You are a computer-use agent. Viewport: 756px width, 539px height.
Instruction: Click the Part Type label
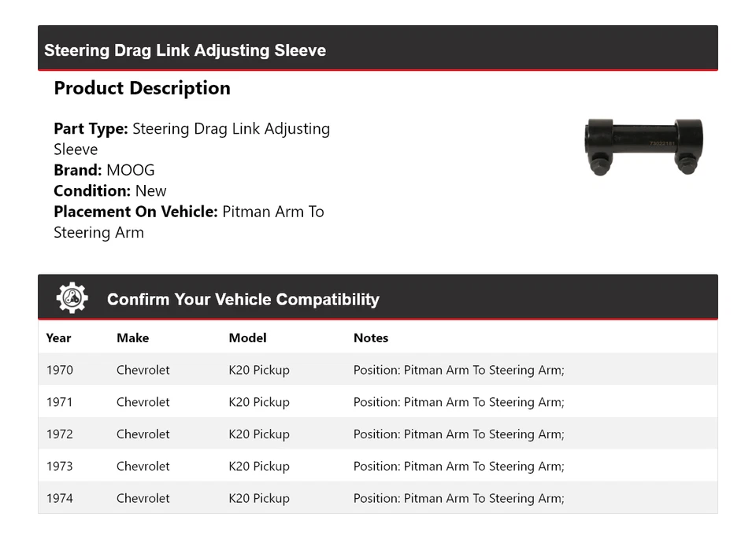point(91,128)
